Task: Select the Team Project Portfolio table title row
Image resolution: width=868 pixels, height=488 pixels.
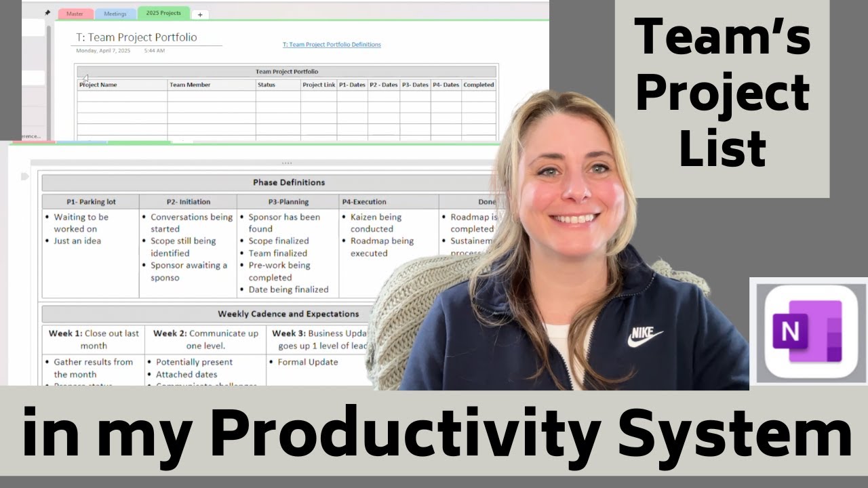Action: [286, 72]
